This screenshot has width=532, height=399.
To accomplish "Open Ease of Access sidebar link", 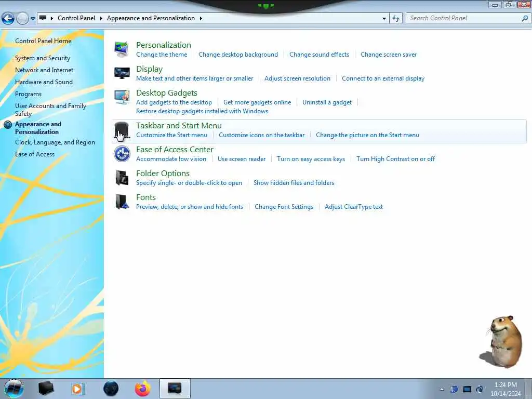I will click(x=35, y=154).
